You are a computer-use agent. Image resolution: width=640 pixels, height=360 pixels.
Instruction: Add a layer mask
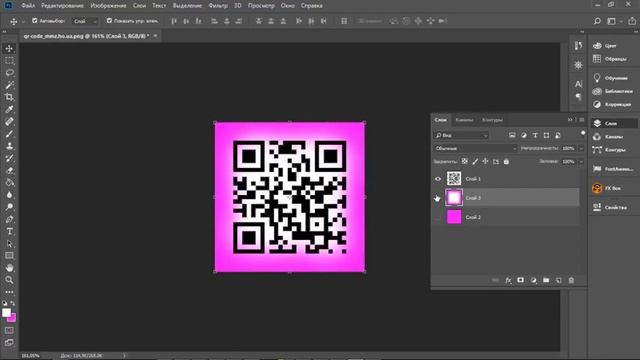point(520,280)
